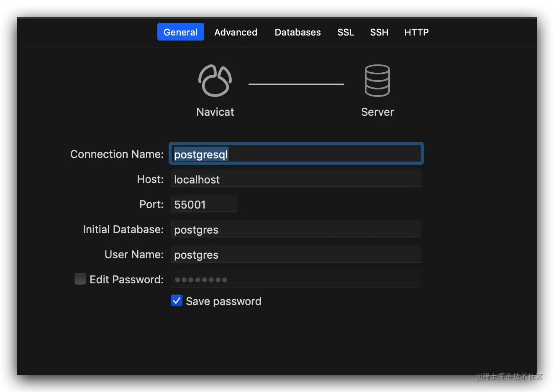The height and width of the screenshot is (392, 554).
Task: Focus the Connection Name field
Action: tap(296, 154)
